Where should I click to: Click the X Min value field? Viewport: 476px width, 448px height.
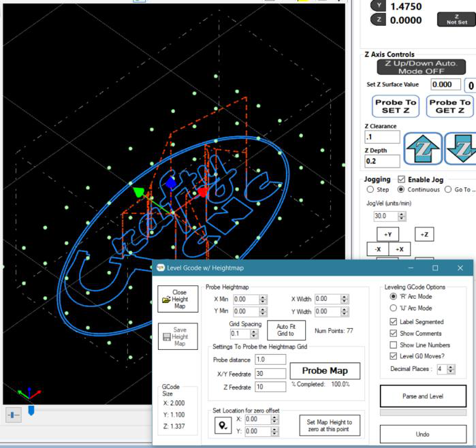247,300
